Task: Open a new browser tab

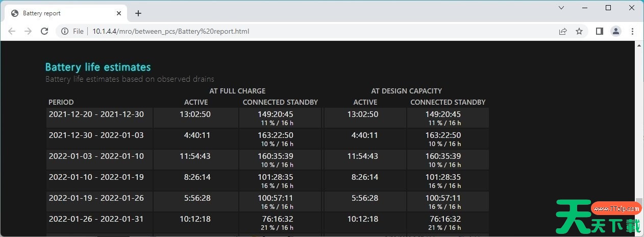Action: pos(138,13)
